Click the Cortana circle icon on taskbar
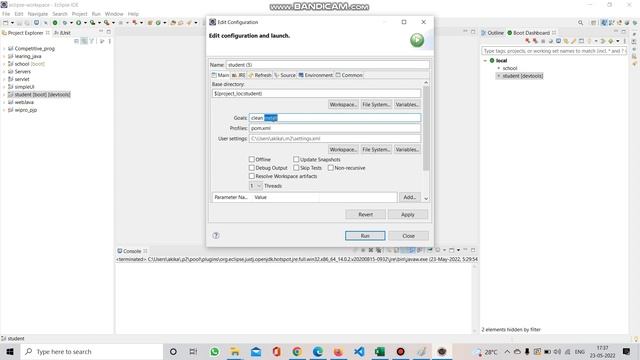The image size is (640, 360). [173, 351]
